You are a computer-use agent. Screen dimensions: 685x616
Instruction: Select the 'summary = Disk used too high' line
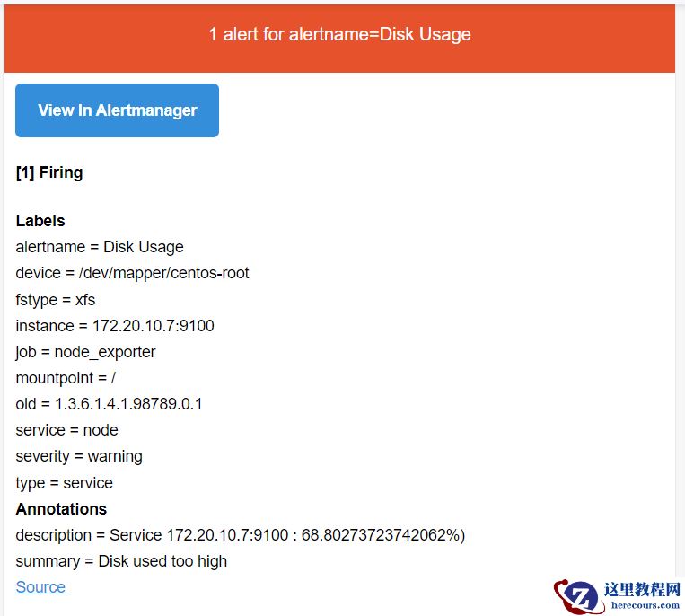(121, 561)
